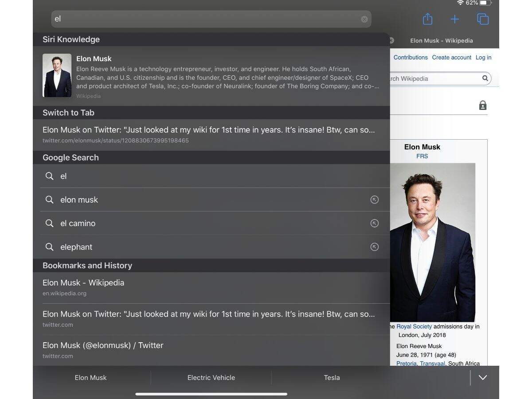Fill in 'elon musk' suggestion arrow
532x399 pixels.
point(374,200)
